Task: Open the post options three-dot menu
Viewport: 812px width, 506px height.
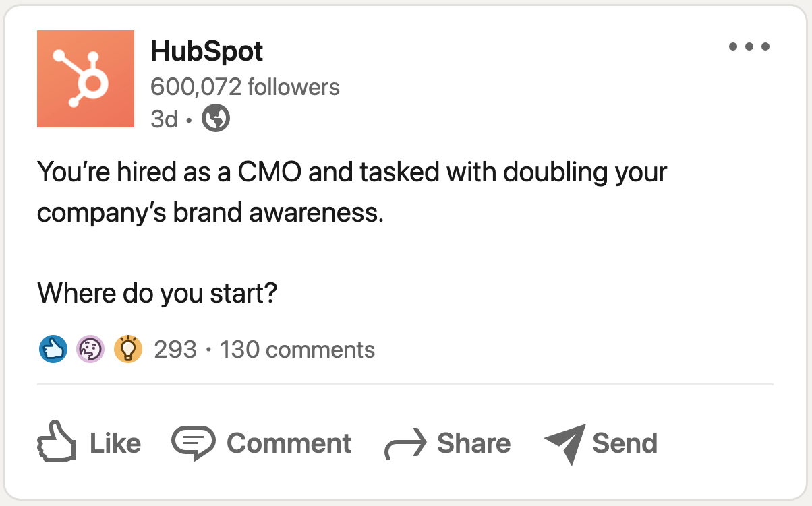Action: coord(749,46)
